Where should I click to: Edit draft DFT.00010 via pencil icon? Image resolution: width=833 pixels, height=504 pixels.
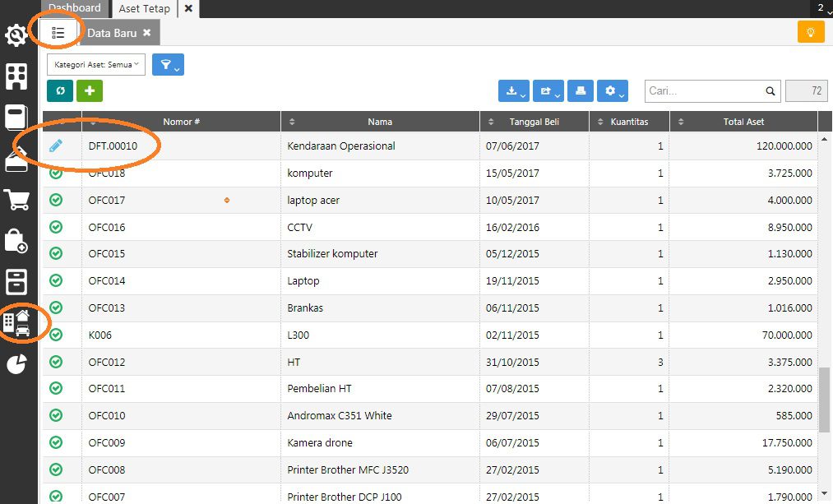56,146
